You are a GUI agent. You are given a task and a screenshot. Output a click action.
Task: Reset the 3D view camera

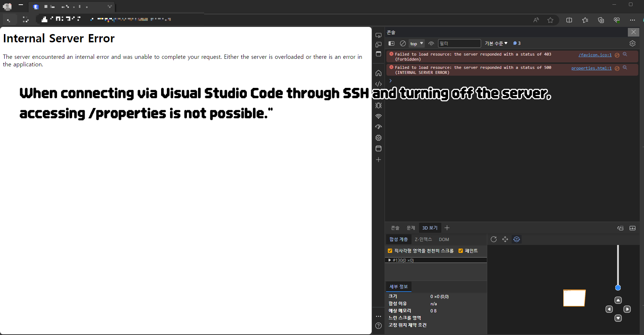494,239
